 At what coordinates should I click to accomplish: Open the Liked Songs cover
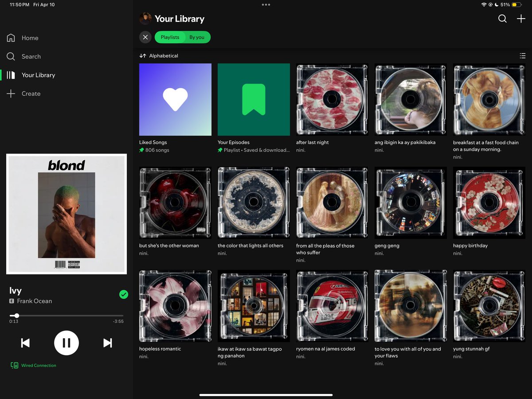coord(175,99)
